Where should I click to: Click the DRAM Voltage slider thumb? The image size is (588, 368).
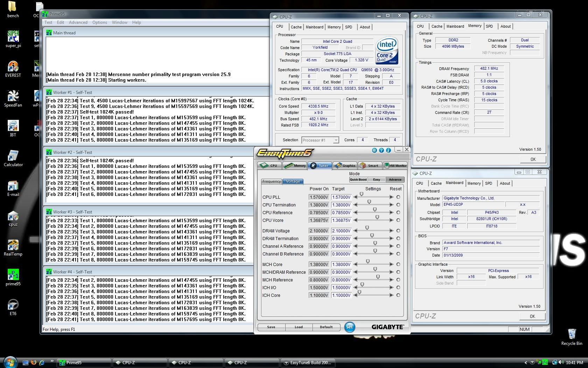tap(367, 228)
